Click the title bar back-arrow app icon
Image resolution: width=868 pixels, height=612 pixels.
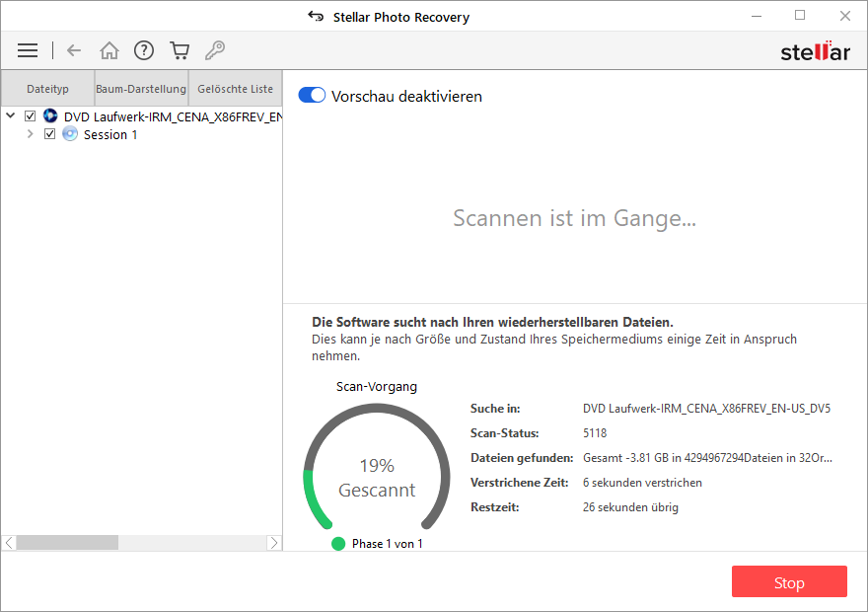click(x=316, y=16)
